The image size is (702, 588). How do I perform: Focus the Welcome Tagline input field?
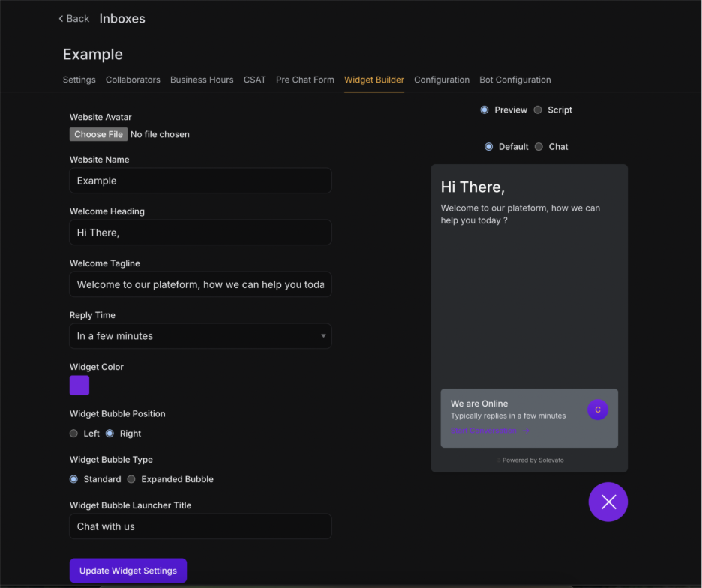click(200, 284)
